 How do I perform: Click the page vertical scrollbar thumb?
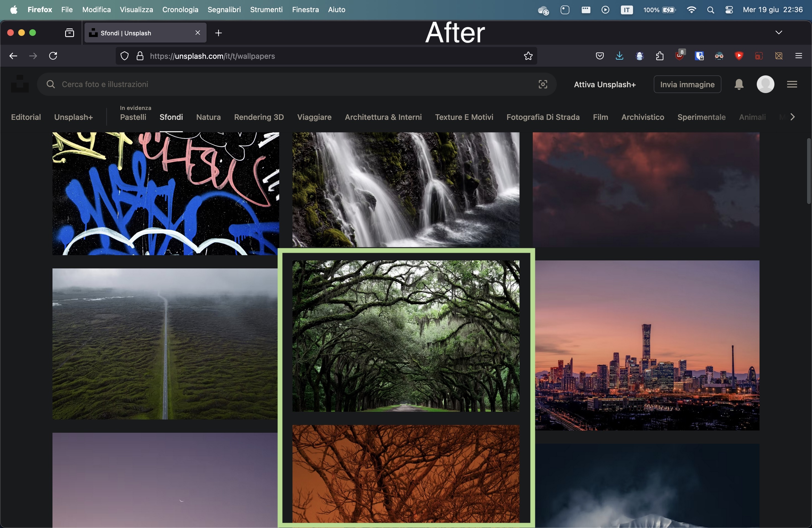(809, 171)
